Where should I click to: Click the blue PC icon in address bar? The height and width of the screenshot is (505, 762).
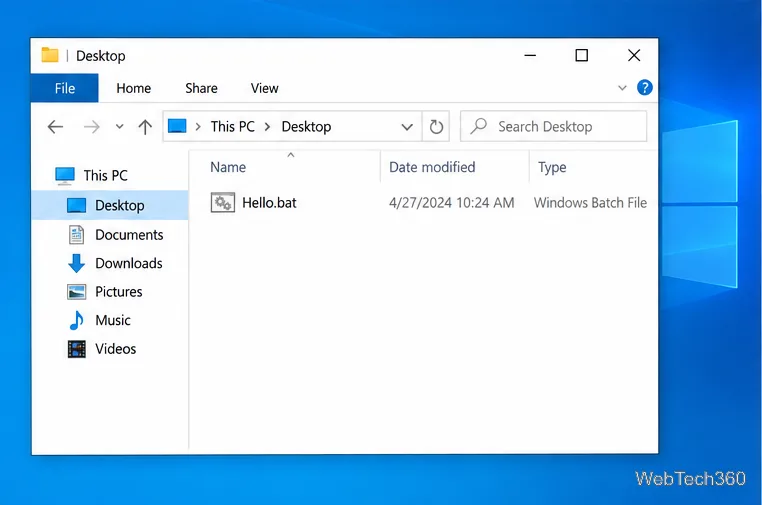pos(177,126)
